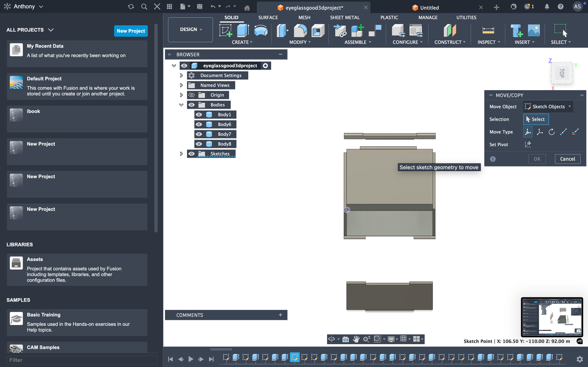Click the Measure ruler icon under Inspect
This screenshot has height=367, width=588.
click(488, 31)
